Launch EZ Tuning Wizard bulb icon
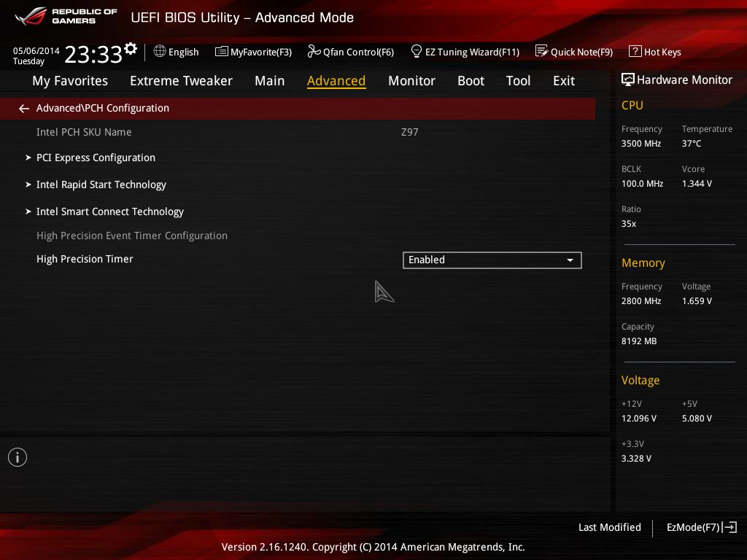 [x=417, y=51]
